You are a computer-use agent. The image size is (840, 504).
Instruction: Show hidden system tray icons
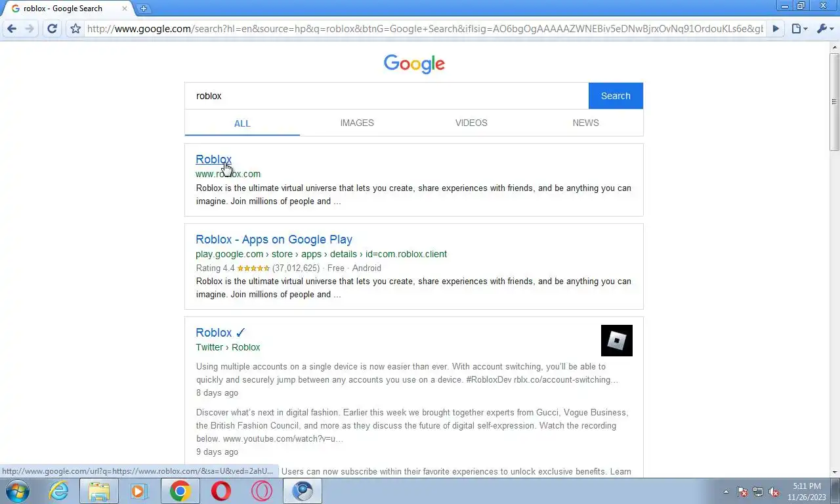click(x=726, y=492)
